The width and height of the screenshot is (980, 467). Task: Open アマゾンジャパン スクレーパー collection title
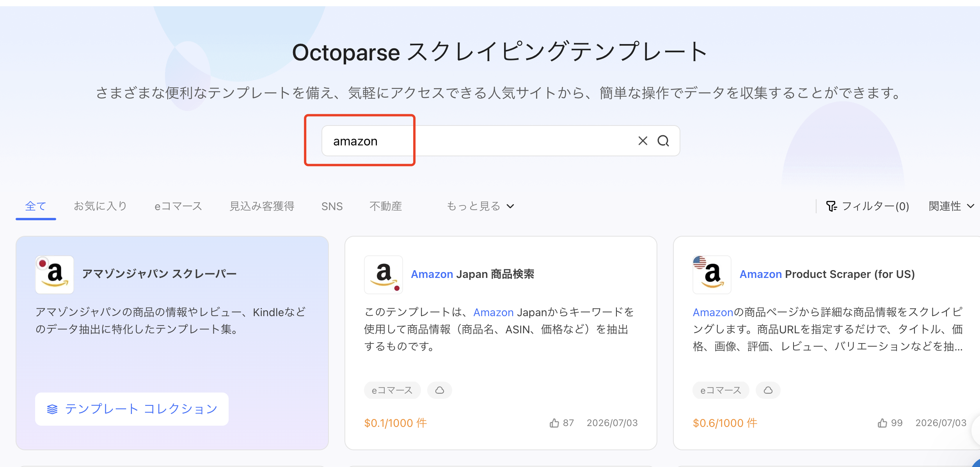(159, 274)
